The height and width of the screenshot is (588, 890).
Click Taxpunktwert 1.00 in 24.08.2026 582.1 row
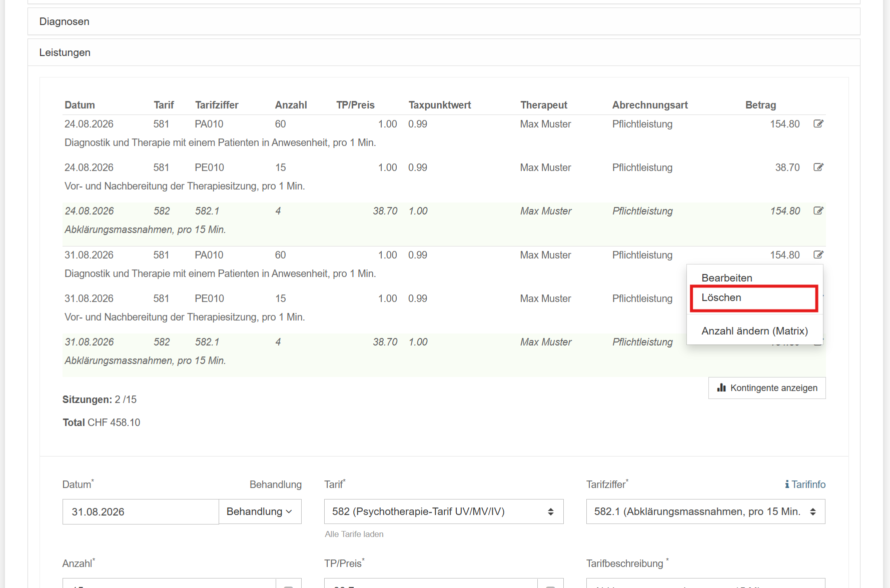[418, 211]
